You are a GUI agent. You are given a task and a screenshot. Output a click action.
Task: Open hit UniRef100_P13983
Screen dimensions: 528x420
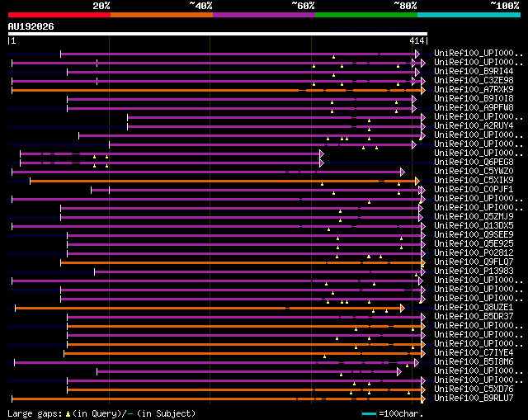pos(474,271)
